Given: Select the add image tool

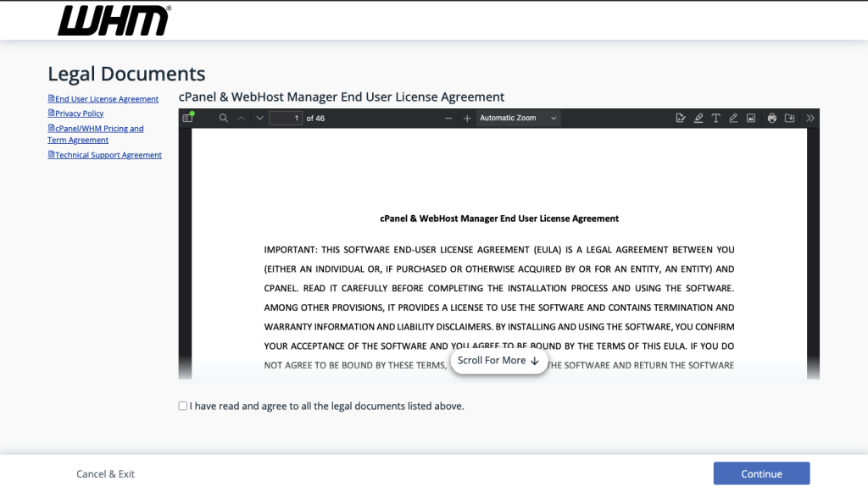Looking at the screenshot, I should (x=751, y=119).
